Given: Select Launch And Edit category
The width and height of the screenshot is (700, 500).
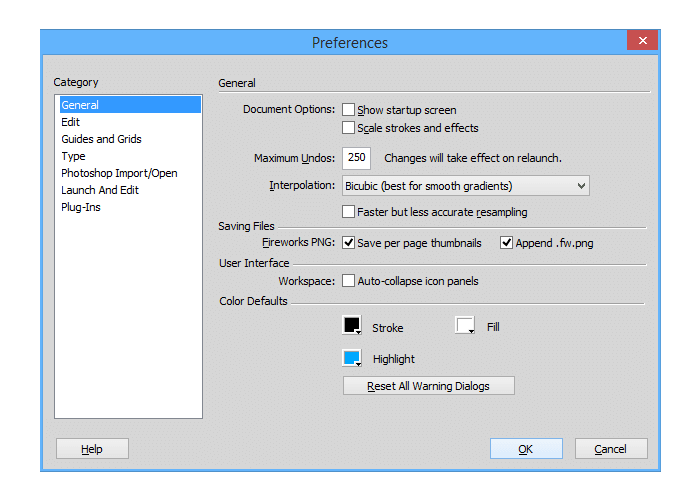Looking at the screenshot, I should point(101,190).
